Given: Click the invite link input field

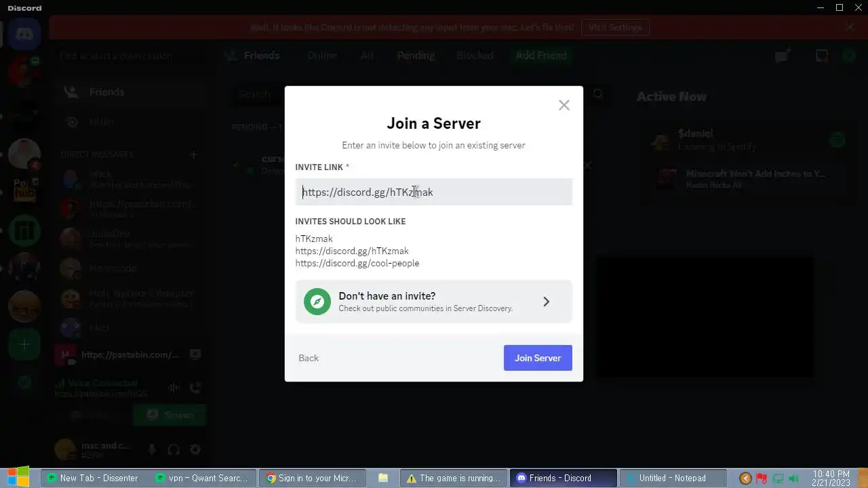Looking at the screenshot, I should pyautogui.click(x=433, y=192).
